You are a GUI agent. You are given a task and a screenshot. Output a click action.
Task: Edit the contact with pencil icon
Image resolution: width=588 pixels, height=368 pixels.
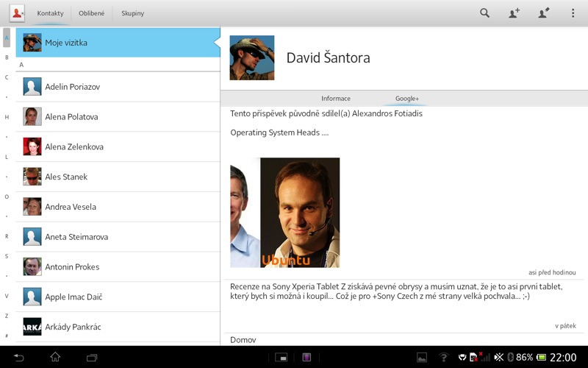tap(543, 13)
